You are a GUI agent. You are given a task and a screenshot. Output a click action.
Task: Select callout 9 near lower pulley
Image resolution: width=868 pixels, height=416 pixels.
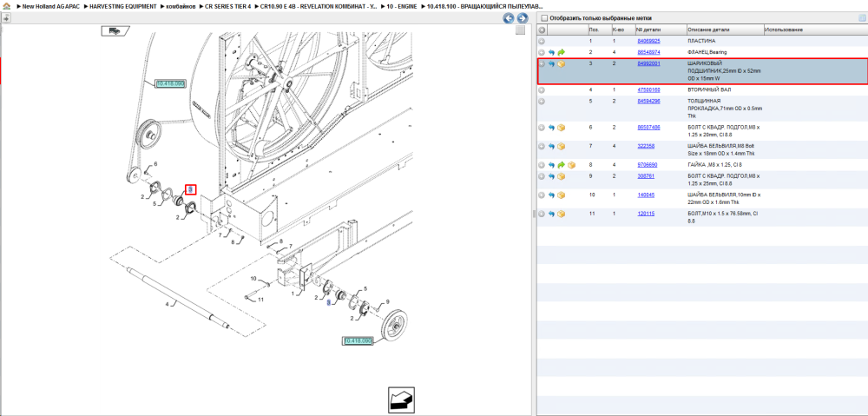pyautogui.click(x=387, y=301)
